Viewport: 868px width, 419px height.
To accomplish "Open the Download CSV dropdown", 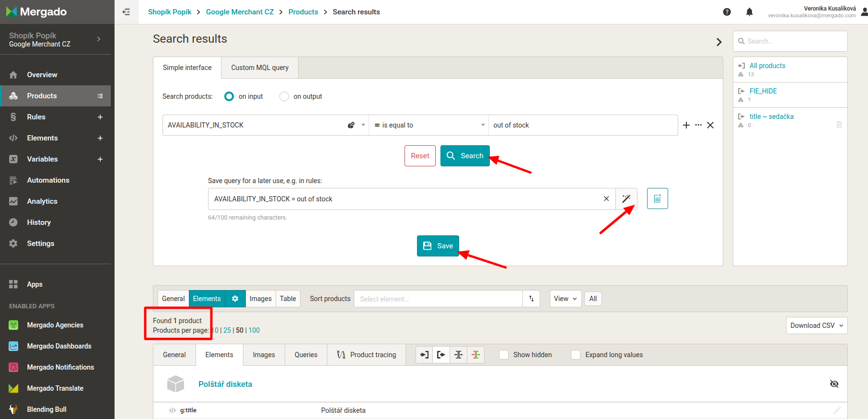I will [x=817, y=326].
